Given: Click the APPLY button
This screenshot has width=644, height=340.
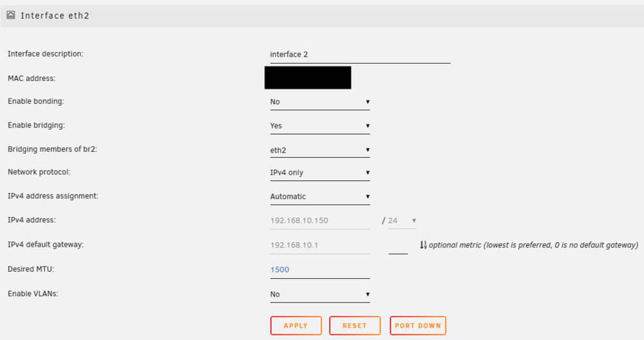Looking at the screenshot, I should (296, 326).
